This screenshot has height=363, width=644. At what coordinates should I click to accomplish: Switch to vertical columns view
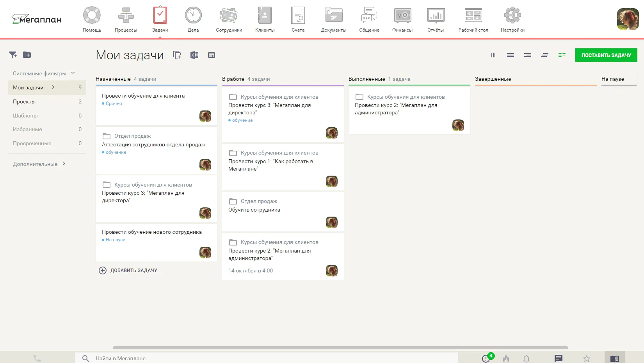click(493, 55)
